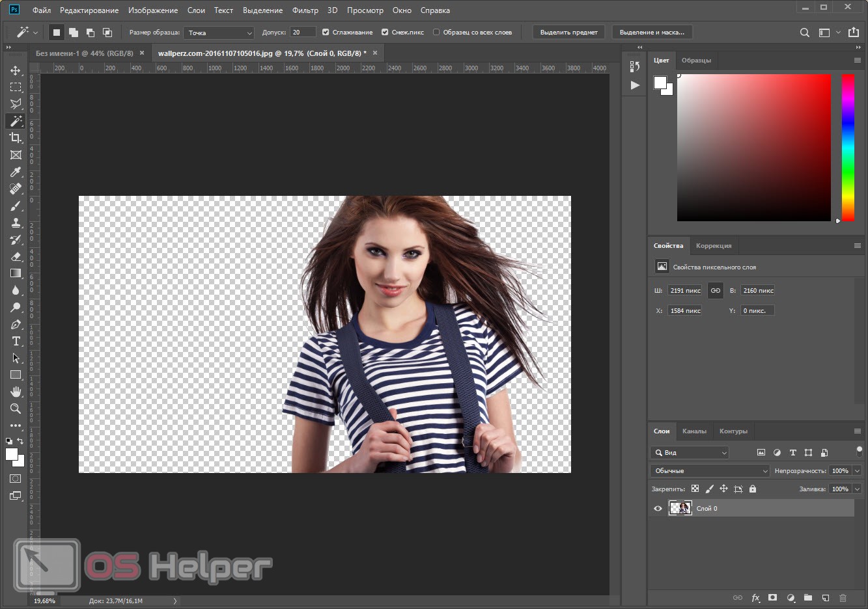The image size is (868, 609).
Task: Create new adjustment layer
Action: point(791,598)
